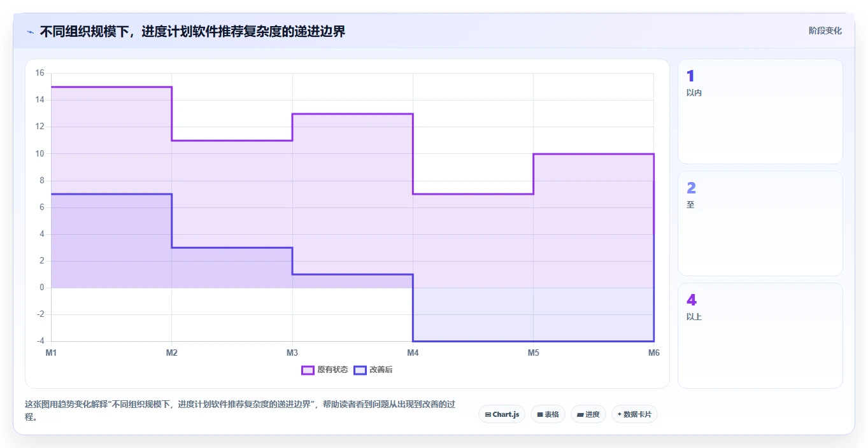Click the chart title 不同组织规模下 heading
Screen dimensions: 868x448
[192, 31]
